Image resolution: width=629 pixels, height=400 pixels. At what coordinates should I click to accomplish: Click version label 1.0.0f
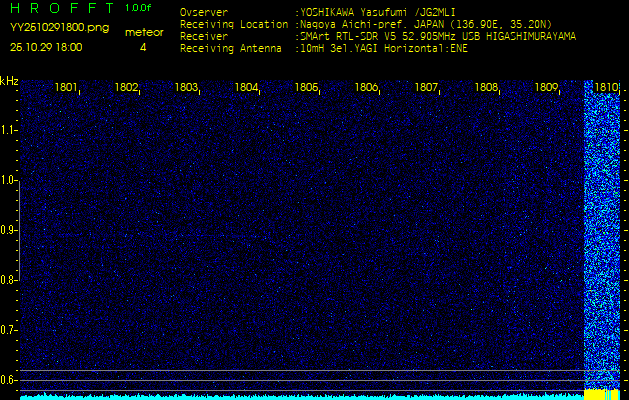coord(138,8)
